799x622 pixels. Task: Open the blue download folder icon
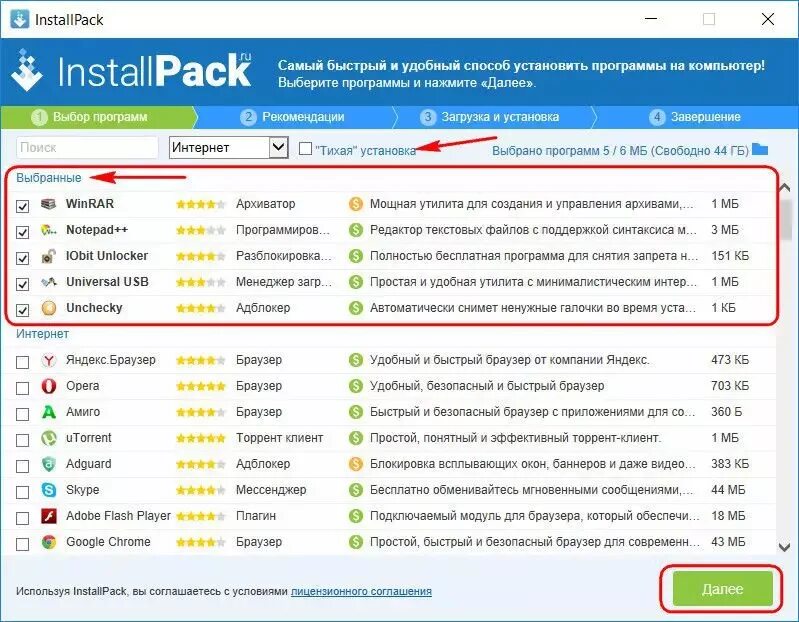tap(760, 149)
